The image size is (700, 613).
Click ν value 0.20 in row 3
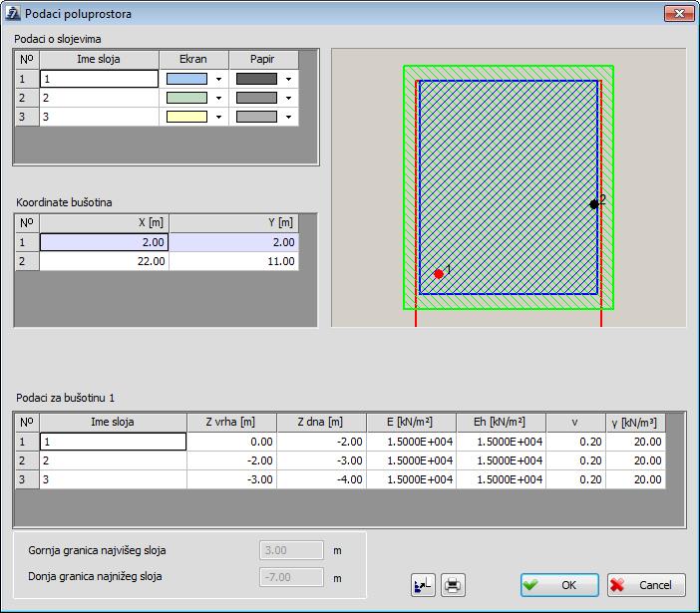tap(576, 479)
